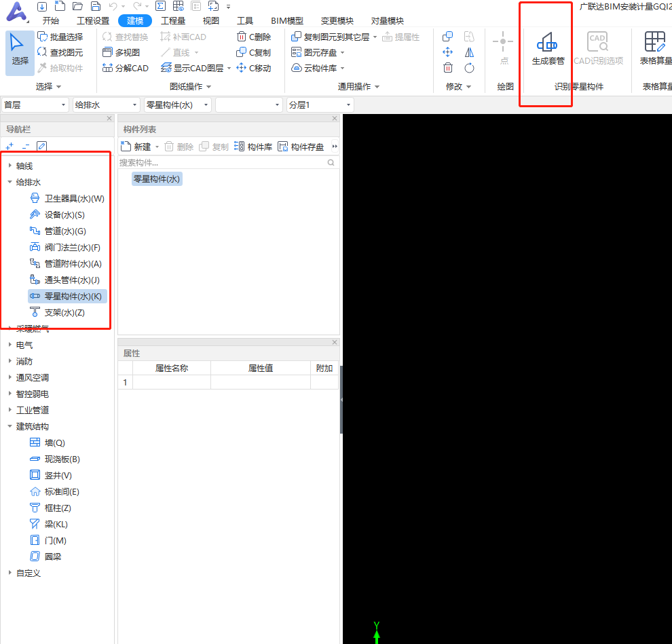
Task: Expand the 轴线 tree node
Action: 10,165
